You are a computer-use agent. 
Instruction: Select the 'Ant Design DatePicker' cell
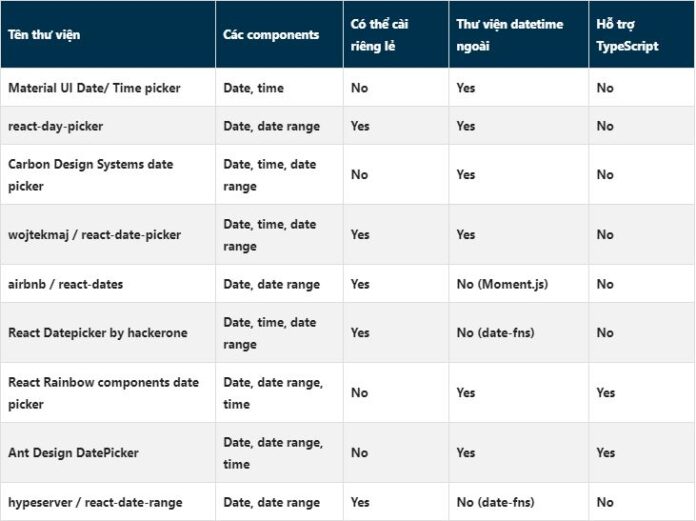pos(73,453)
